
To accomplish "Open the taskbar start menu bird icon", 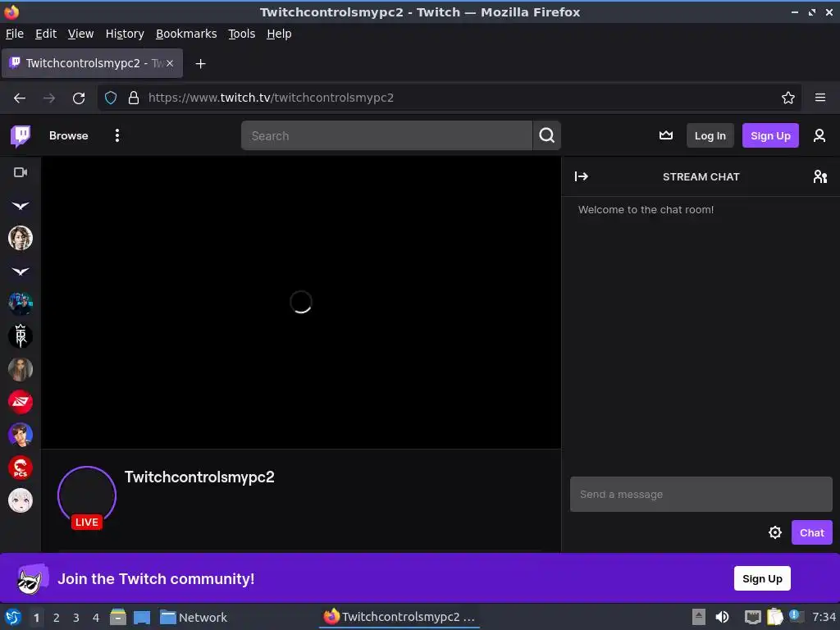I will [13, 617].
